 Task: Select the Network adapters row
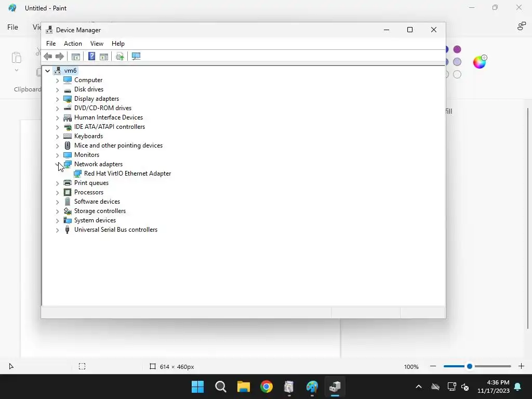tap(98, 164)
